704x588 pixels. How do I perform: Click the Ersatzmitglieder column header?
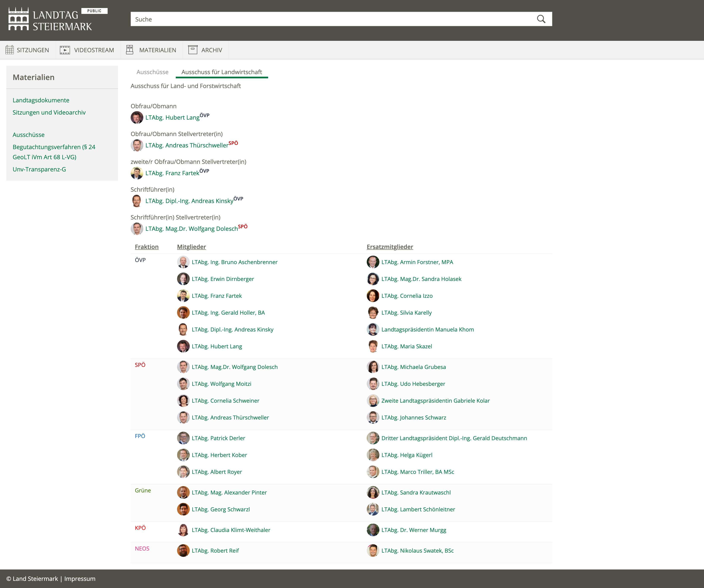click(x=390, y=247)
